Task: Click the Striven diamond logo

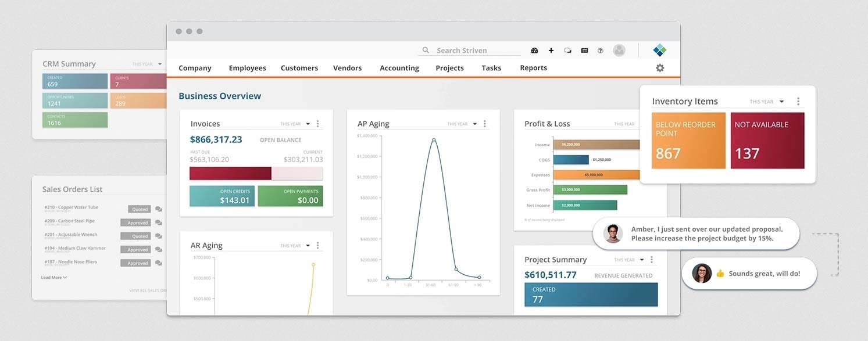Action: tap(660, 50)
